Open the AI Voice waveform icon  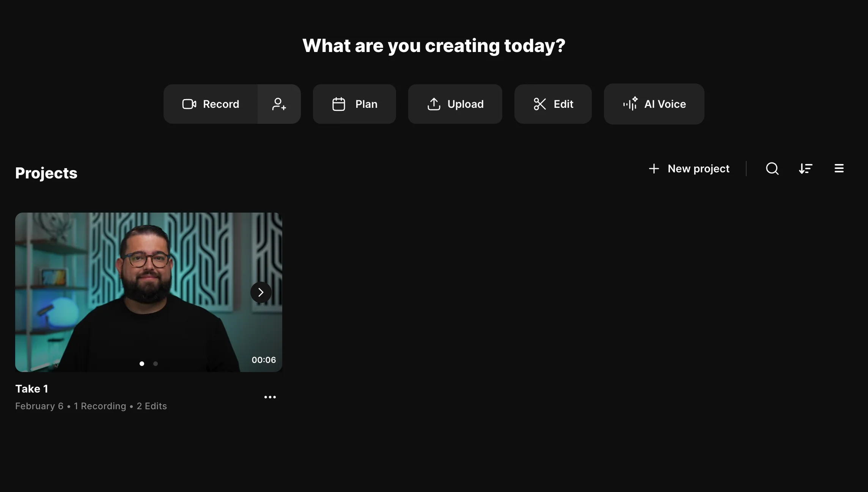point(631,104)
